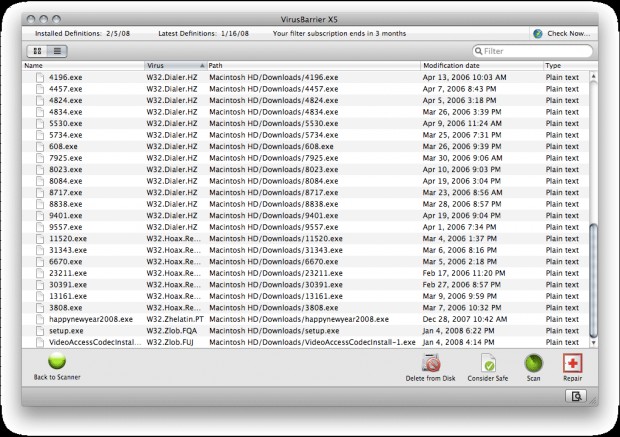Click the magnifier icon in Filter field
The width and height of the screenshot is (620, 437).
pyautogui.click(x=478, y=51)
